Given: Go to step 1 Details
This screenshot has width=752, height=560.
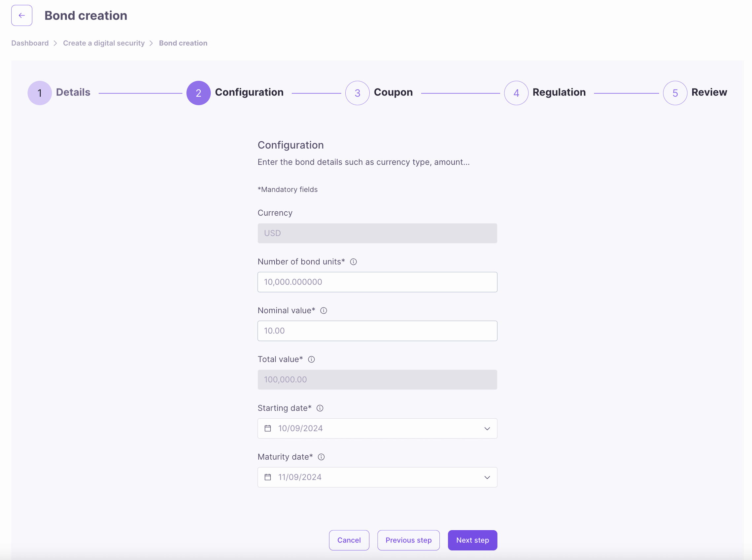Looking at the screenshot, I should [x=40, y=93].
